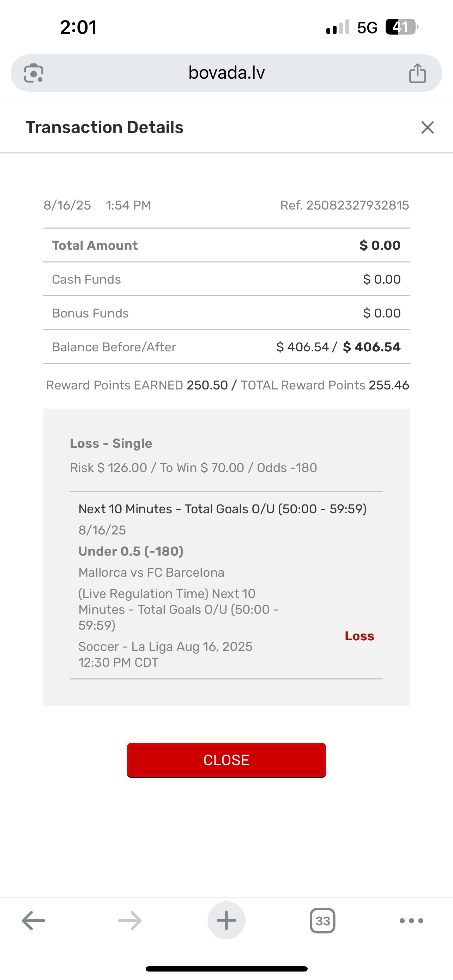Tap the share icon in address bar

[417, 73]
